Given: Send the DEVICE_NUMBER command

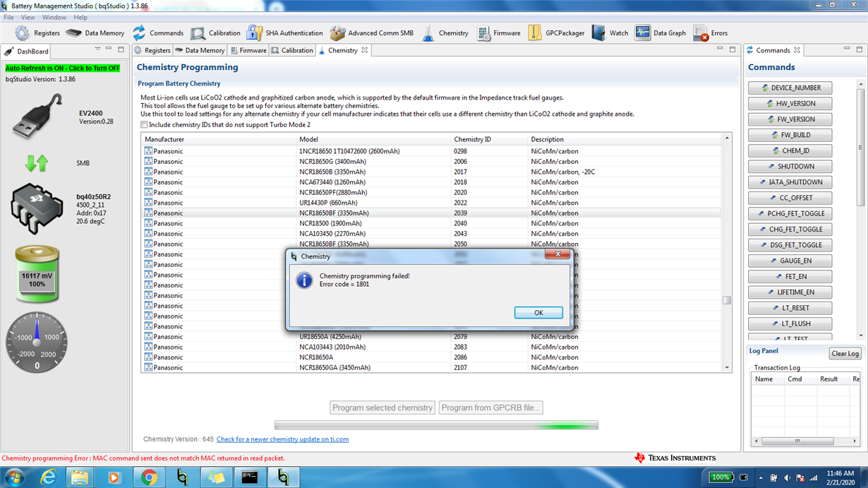Looking at the screenshot, I should pyautogui.click(x=790, y=88).
